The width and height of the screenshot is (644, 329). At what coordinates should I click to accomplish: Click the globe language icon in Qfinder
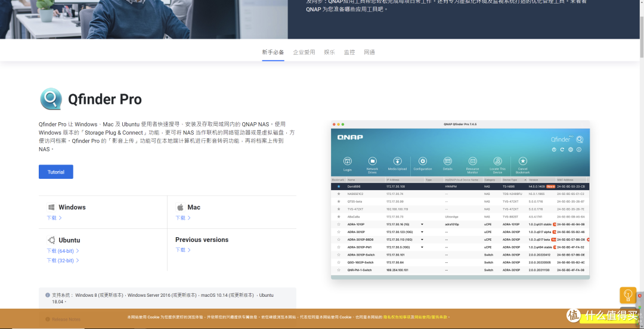(571, 150)
